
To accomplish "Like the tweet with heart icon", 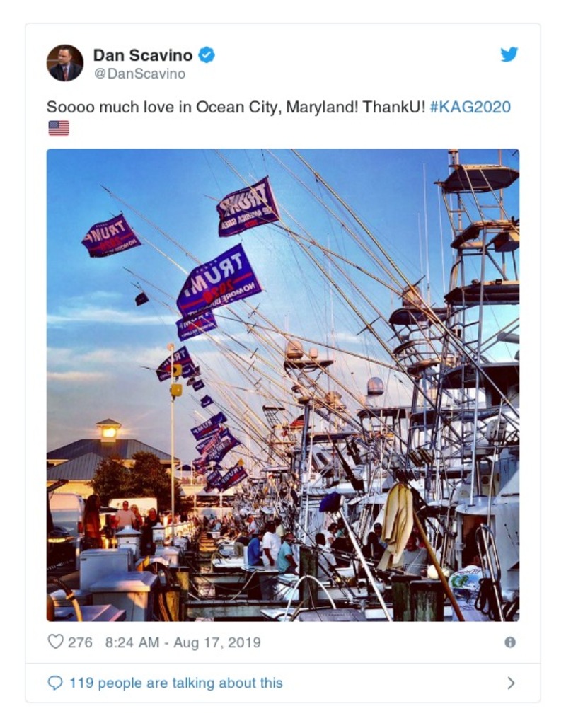I will pos(55,642).
